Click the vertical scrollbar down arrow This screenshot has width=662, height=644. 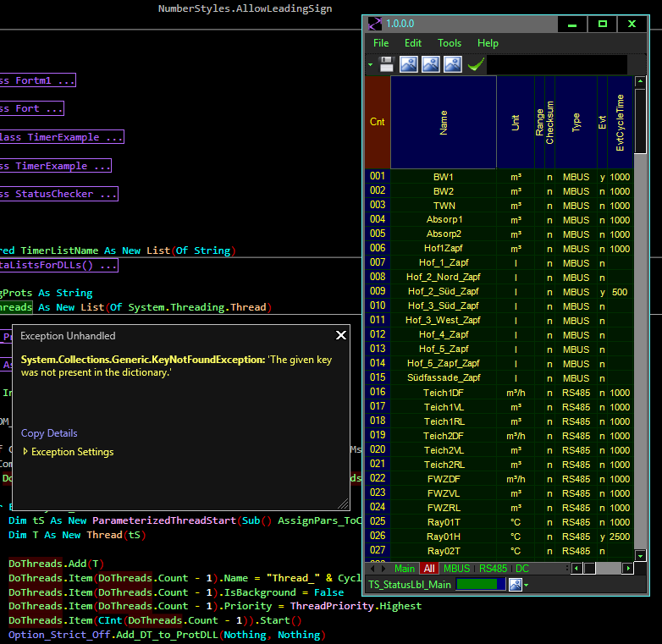click(x=641, y=555)
